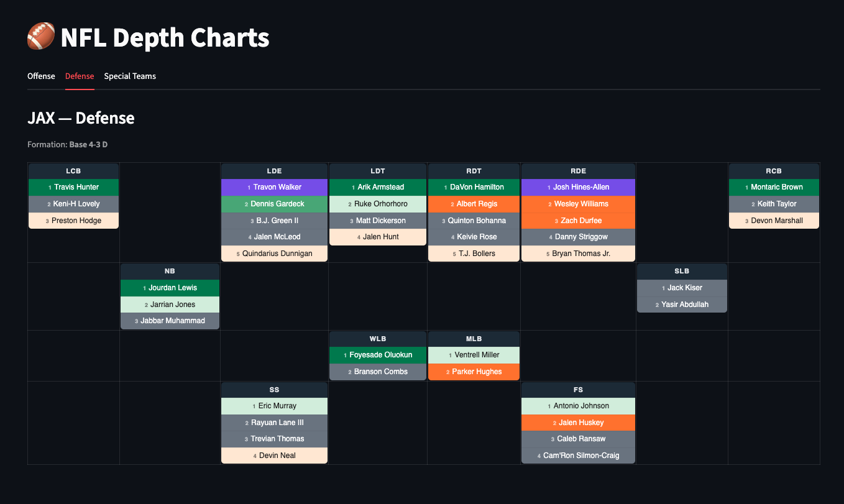This screenshot has height=504, width=844.
Task: Select Eric Murray at SS
Action: (274, 406)
